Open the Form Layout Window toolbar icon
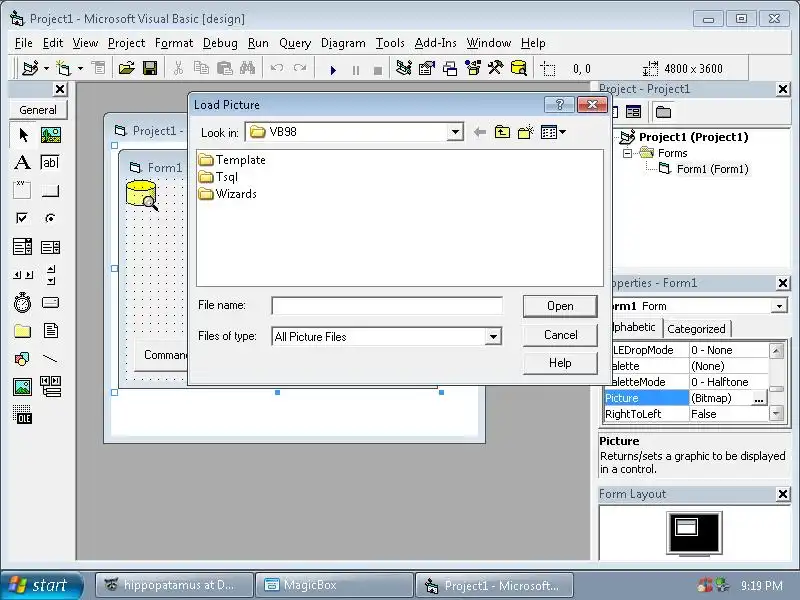 click(449, 68)
